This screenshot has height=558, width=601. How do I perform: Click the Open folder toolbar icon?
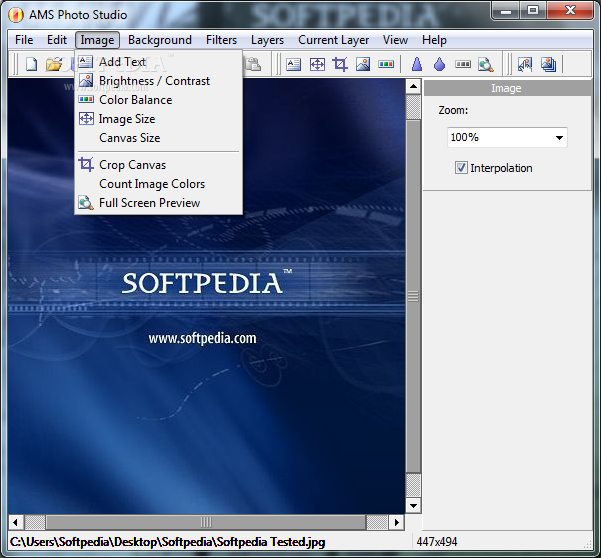pyautogui.click(x=54, y=64)
